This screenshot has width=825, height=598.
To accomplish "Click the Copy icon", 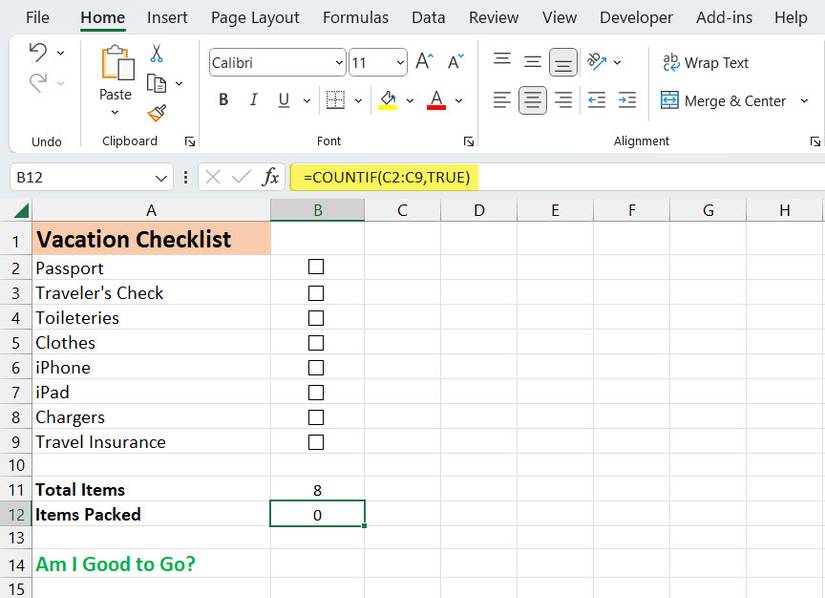I will coord(156,83).
